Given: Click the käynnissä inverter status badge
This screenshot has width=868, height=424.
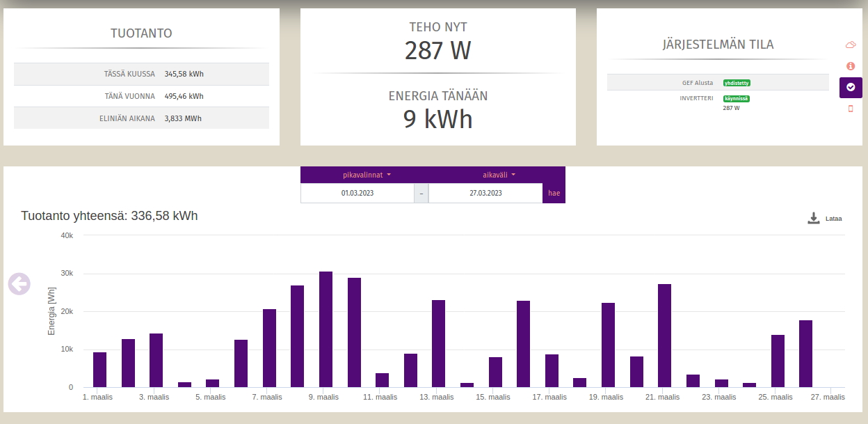Looking at the screenshot, I should pos(736,99).
